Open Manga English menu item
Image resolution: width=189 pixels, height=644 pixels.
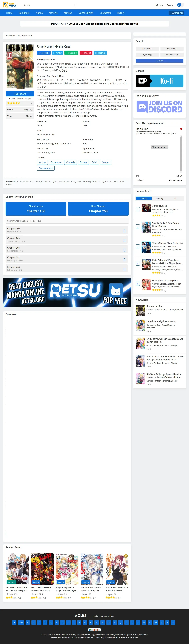coord(86,13)
